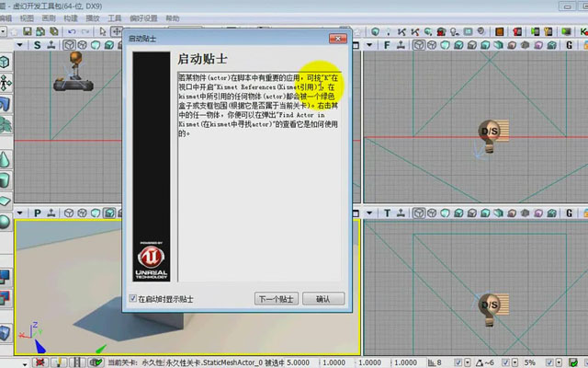
Task: Open Kismet editor with first K icon
Action: [x=401, y=32]
